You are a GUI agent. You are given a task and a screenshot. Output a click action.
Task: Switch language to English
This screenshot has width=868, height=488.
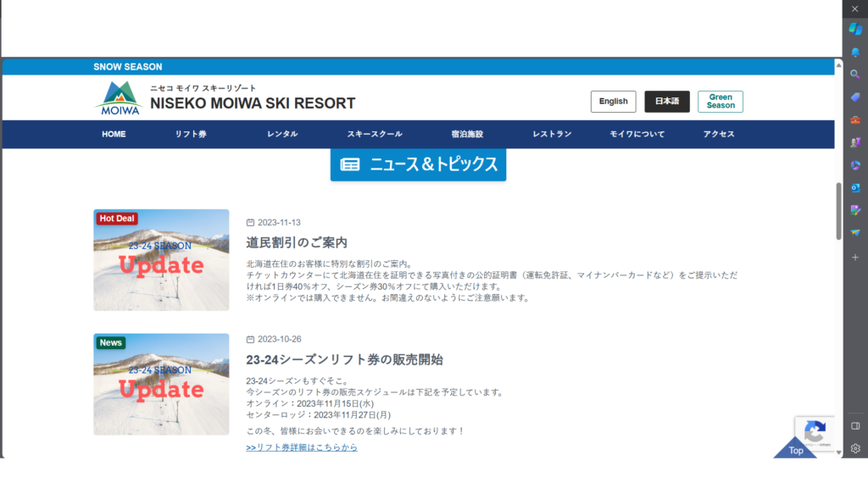(x=614, y=102)
